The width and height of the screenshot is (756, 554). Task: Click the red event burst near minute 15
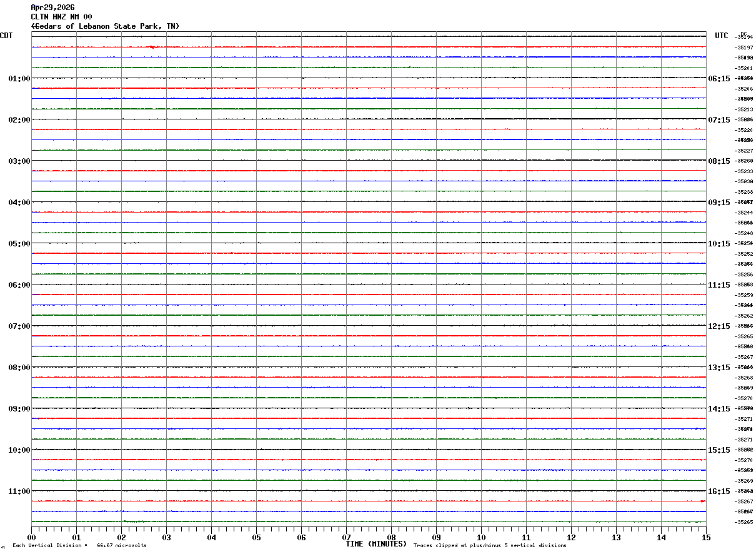703,501
